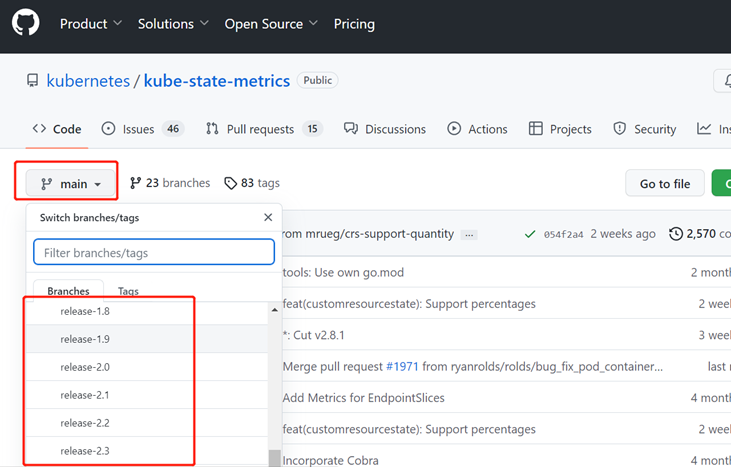Select the Branches tab in the popup
Viewport: 731px width, 467px height.
tap(69, 291)
